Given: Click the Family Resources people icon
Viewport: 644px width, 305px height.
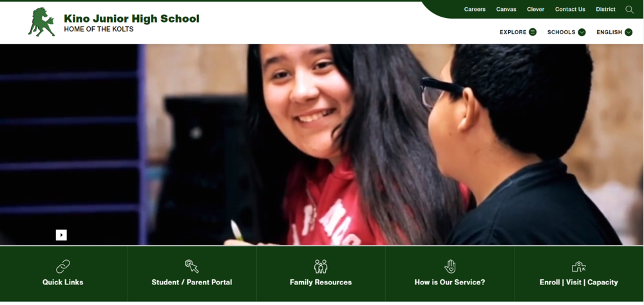Looking at the screenshot, I should [321, 266].
